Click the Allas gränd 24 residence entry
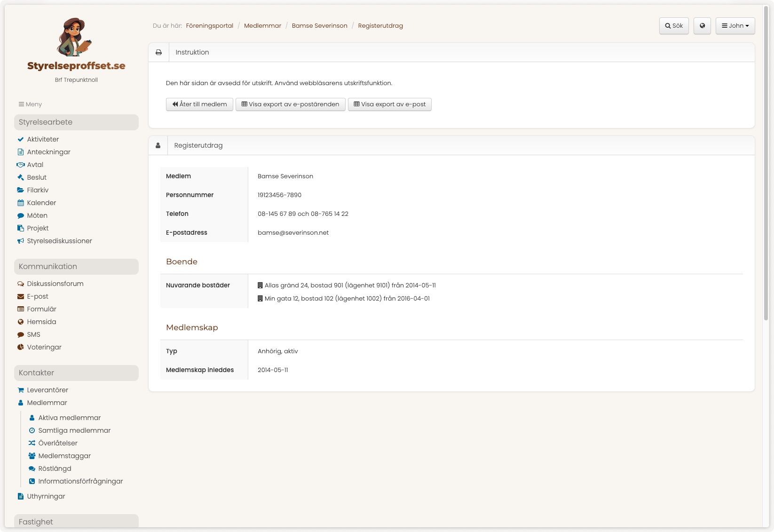The image size is (774, 532). [x=347, y=286]
